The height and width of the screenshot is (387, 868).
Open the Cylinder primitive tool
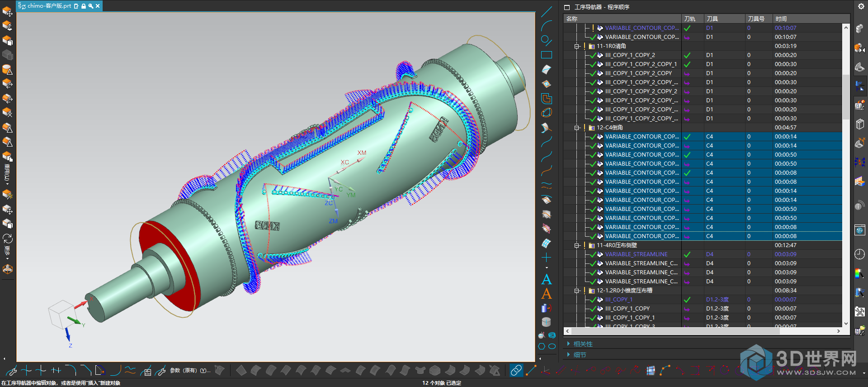(547, 322)
